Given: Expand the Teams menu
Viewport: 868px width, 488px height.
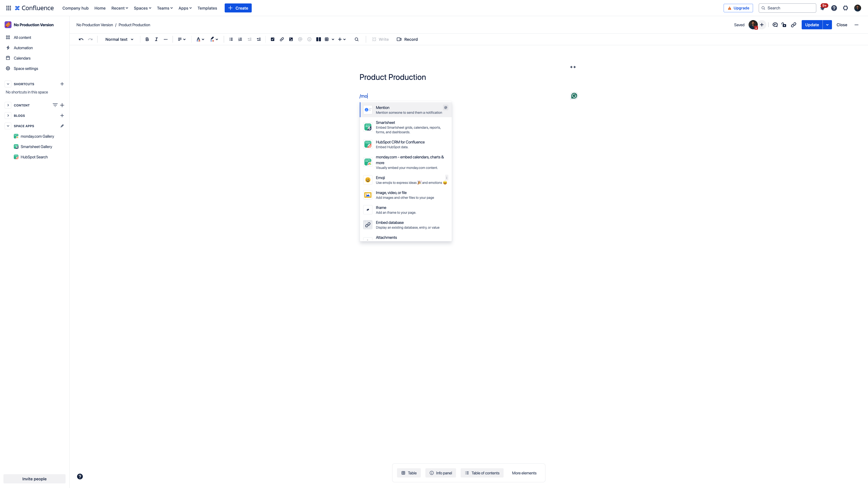Looking at the screenshot, I should tap(165, 8).
